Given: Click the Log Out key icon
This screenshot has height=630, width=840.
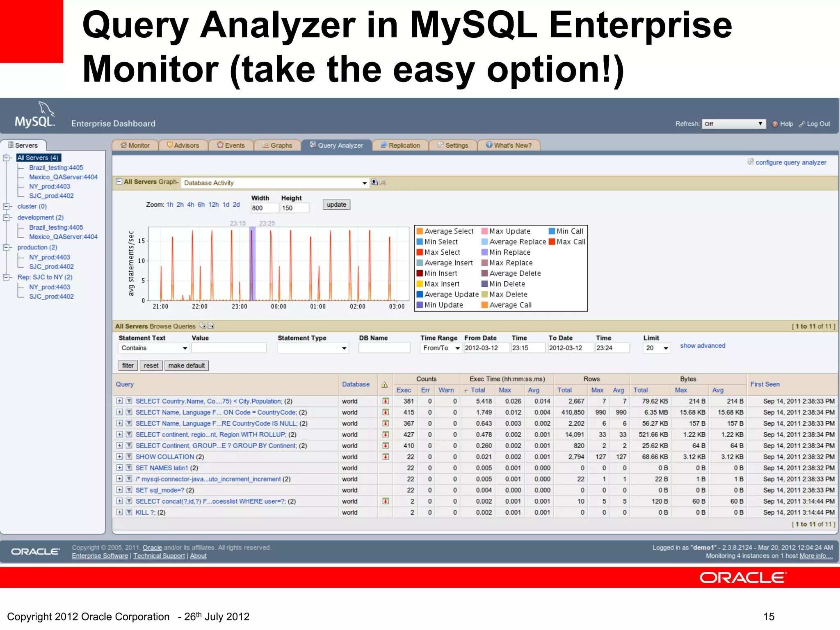Looking at the screenshot, I should [x=802, y=124].
